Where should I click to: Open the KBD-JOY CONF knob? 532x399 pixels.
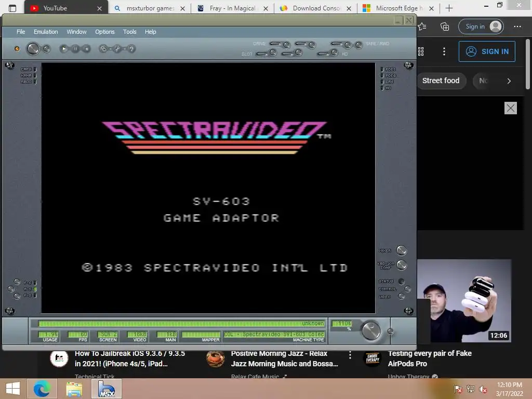(x=402, y=265)
